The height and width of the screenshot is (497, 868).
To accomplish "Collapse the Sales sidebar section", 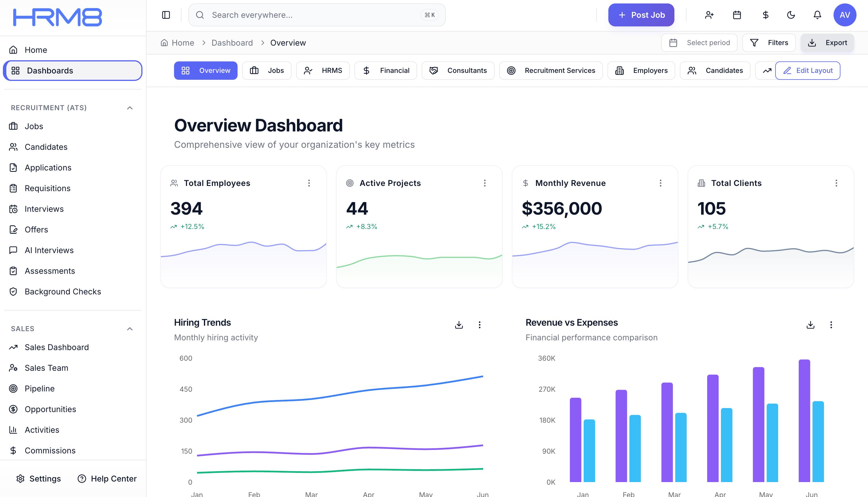I will tap(130, 329).
